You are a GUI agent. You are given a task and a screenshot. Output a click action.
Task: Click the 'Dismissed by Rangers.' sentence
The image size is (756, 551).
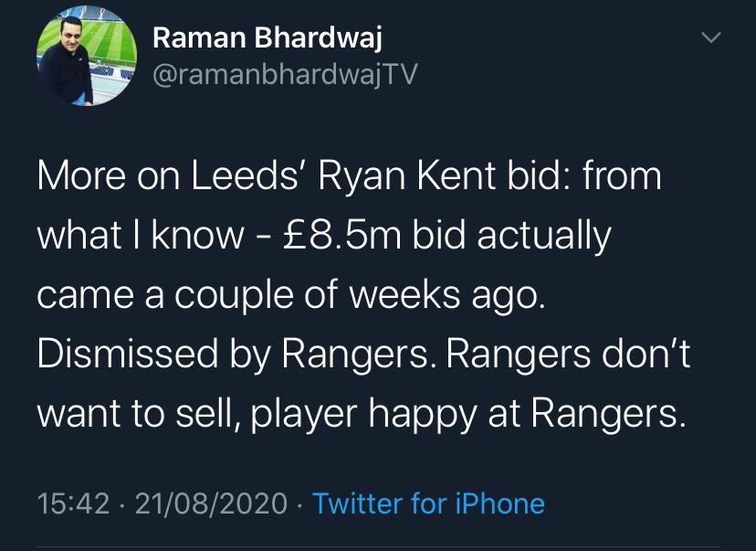point(234,355)
